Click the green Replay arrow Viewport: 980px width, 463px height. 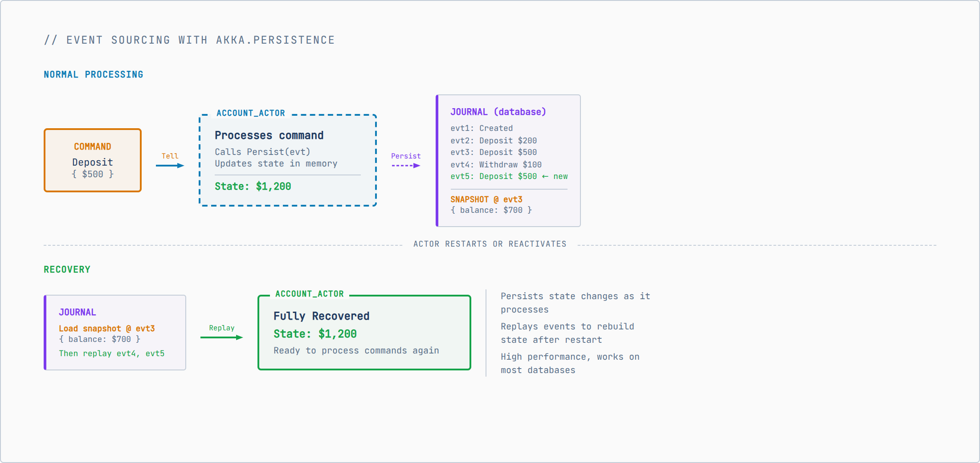click(221, 337)
